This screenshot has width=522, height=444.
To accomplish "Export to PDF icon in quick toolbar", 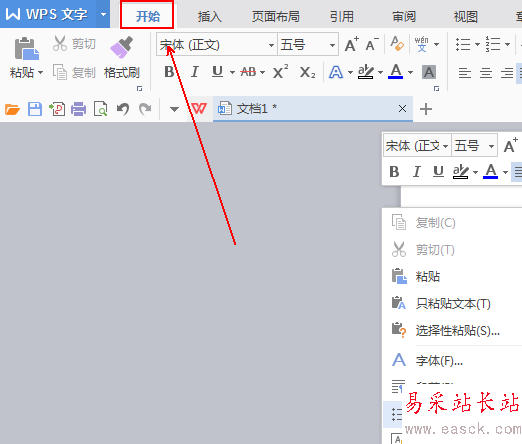I will (57, 109).
